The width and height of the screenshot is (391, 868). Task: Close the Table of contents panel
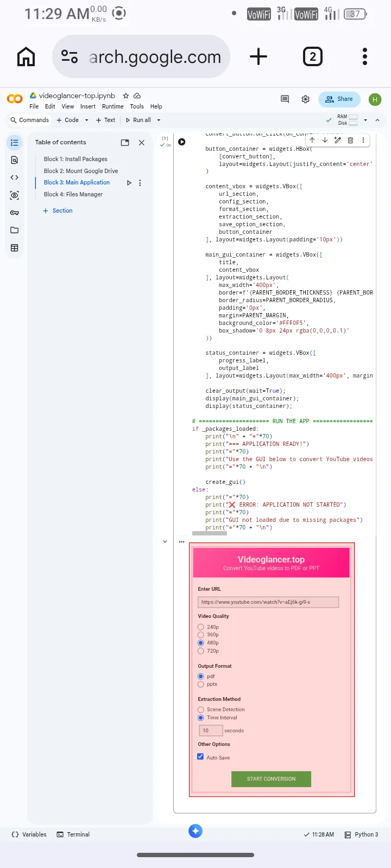[x=142, y=143]
